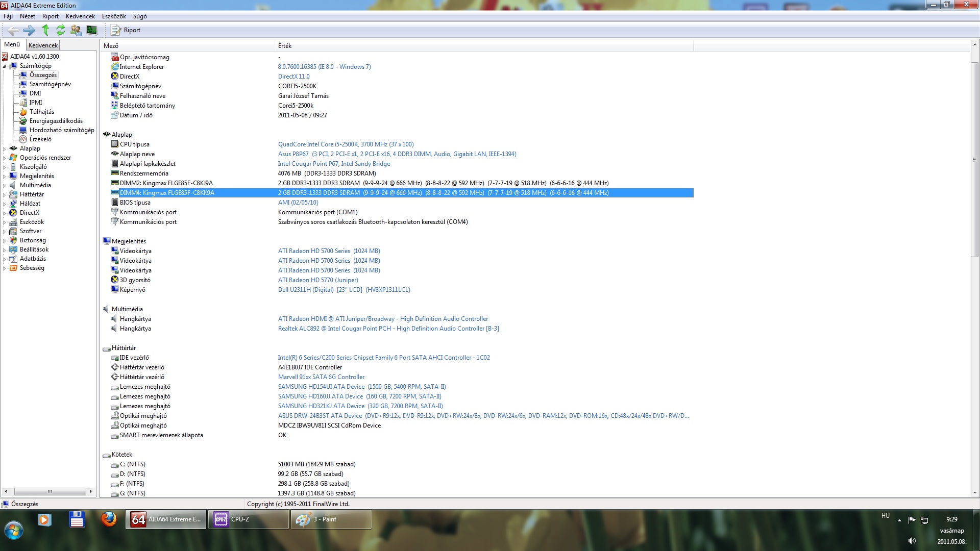Switch to the Kedvencek sidebar tab
Image resolution: width=980 pixels, height=551 pixels.
point(43,45)
